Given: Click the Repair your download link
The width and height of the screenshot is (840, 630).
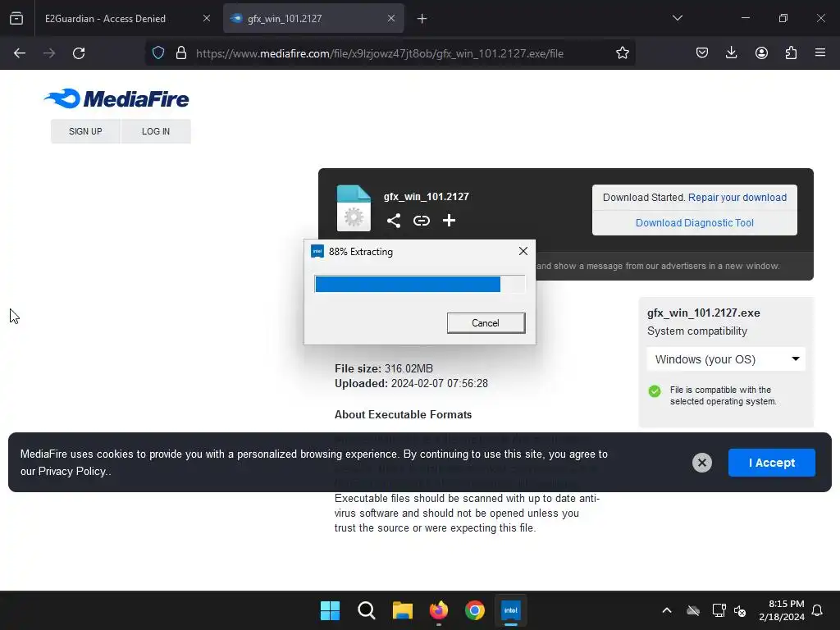Looking at the screenshot, I should click(x=737, y=197).
